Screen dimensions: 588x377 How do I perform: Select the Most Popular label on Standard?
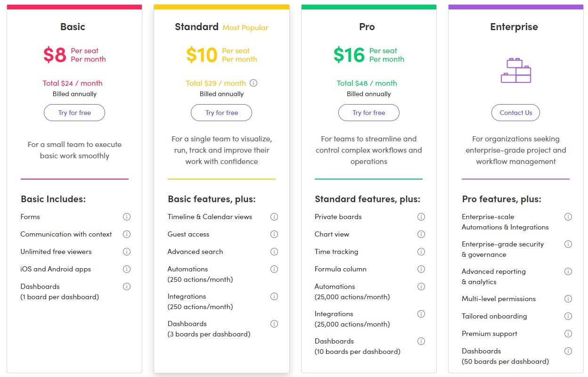click(x=245, y=27)
